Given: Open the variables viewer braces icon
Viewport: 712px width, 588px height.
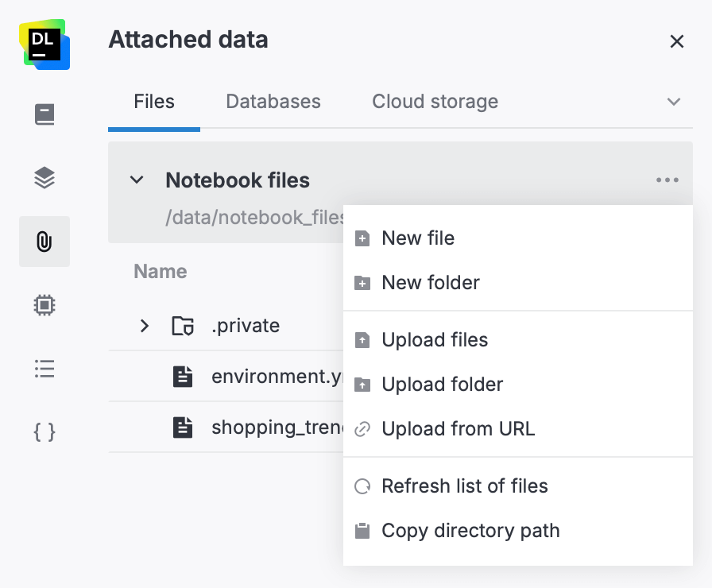Looking at the screenshot, I should point(44,431).
